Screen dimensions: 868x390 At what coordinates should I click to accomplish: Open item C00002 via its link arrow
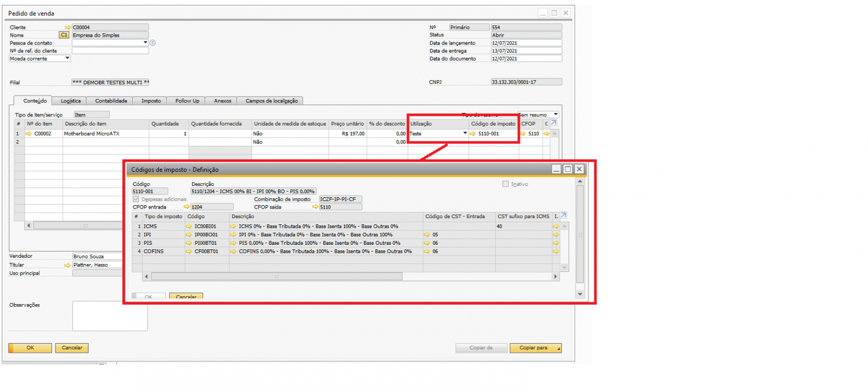29,134
